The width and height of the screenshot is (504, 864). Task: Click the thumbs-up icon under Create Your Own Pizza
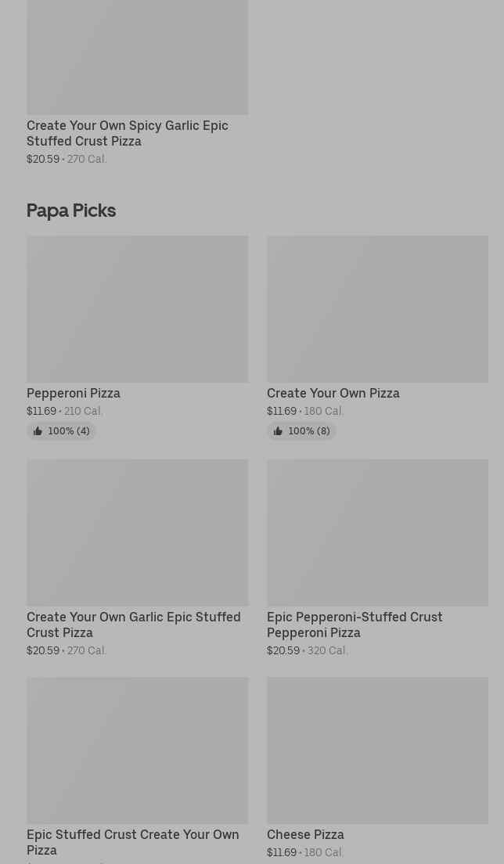tap(278, 431)
